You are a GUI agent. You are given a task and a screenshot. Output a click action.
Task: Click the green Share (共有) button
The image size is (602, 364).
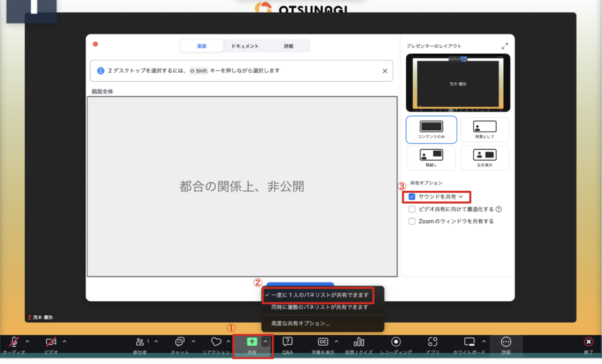pyautogui.click(x=252, y=342)
